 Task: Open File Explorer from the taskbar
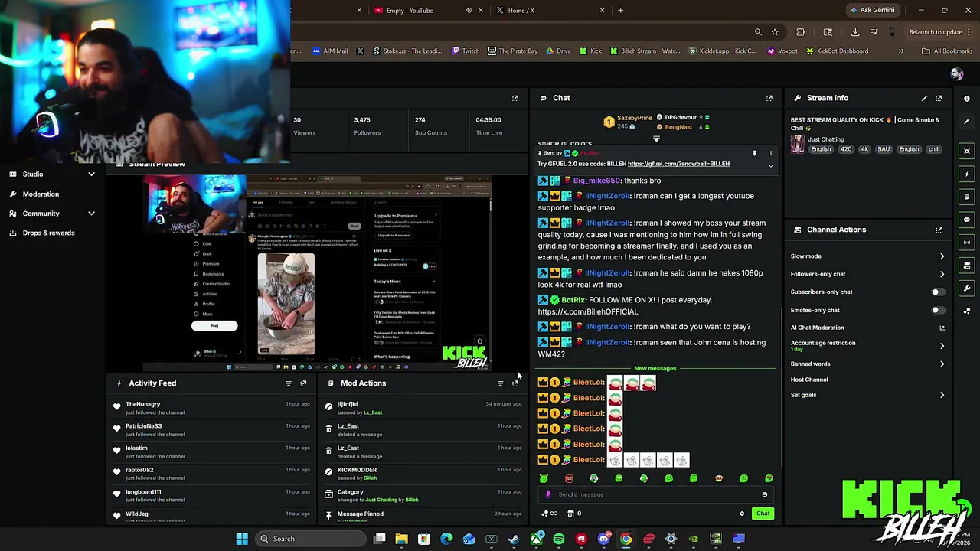tap(401, 539)
